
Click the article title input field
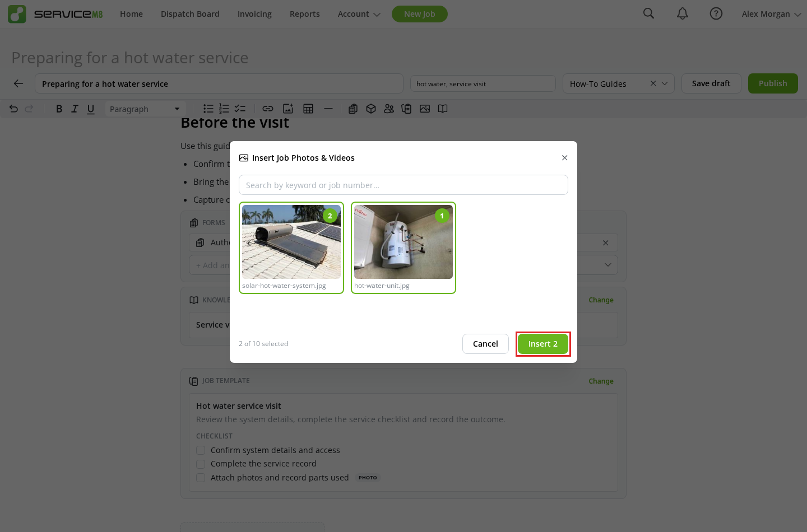[x=219, y=83]
